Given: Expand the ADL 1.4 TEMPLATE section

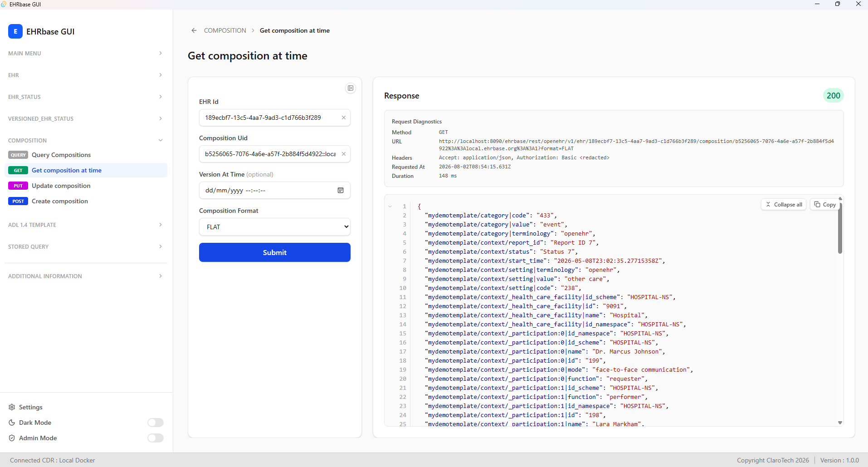Looking at the screenshot, I should pos(86,225).
